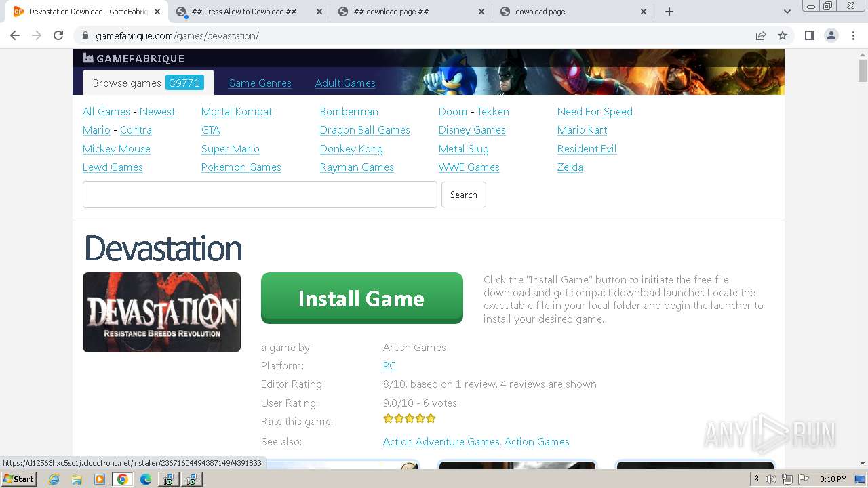Viewport: 868px width, 488px height.
Task: Reload the current page
Action: point(58,35)
